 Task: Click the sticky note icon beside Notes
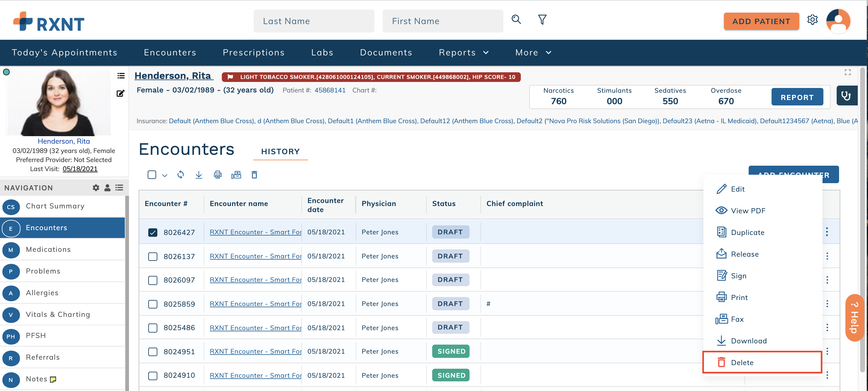click(x=53, y=379)
